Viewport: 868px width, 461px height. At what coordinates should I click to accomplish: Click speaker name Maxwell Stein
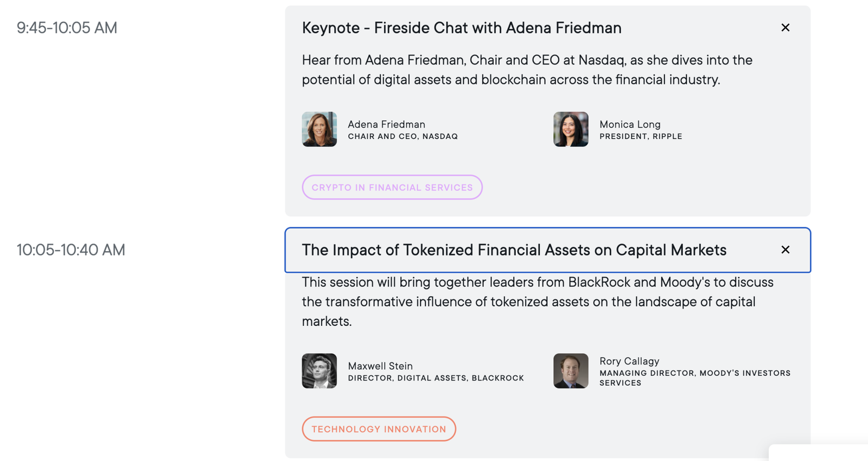click(x=380, y=366)
